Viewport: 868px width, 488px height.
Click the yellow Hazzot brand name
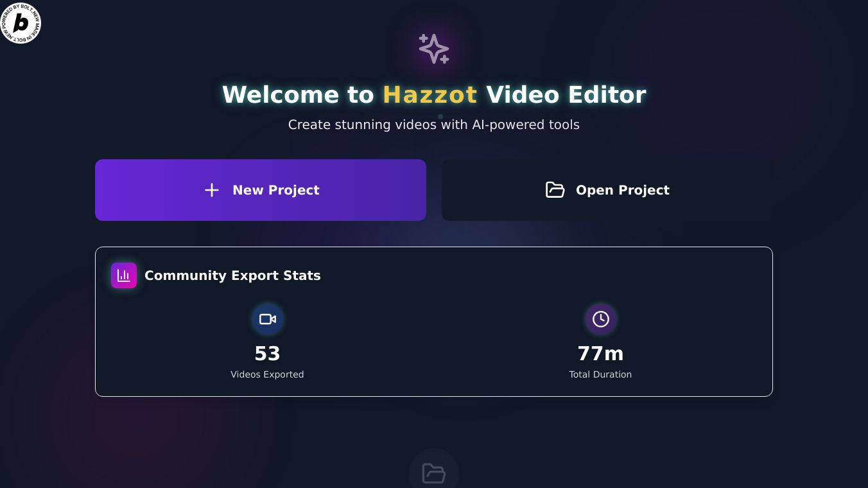[430, 95]
